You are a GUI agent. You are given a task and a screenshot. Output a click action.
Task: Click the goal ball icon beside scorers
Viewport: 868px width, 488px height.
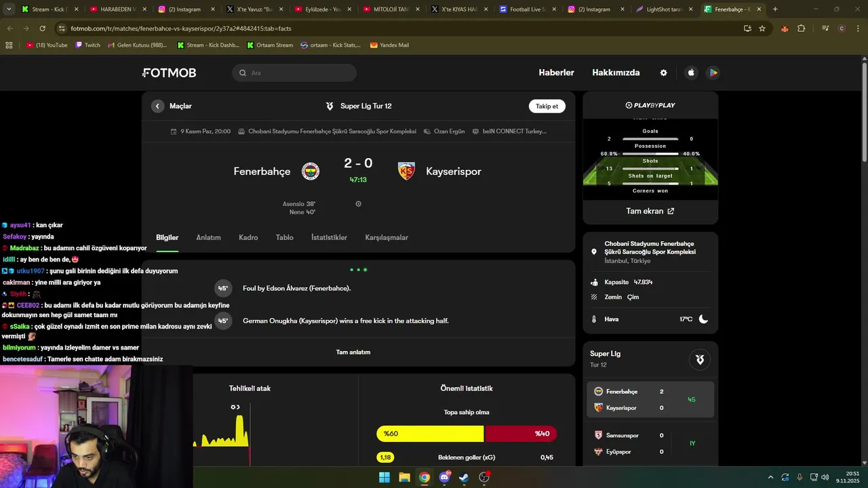point(358,203)
